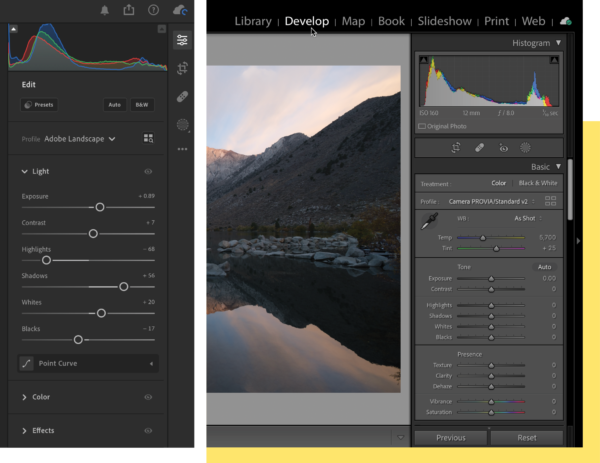Switch to the Web module
The width and height of the screenshot is (600, 463).
tap(533, 21)
